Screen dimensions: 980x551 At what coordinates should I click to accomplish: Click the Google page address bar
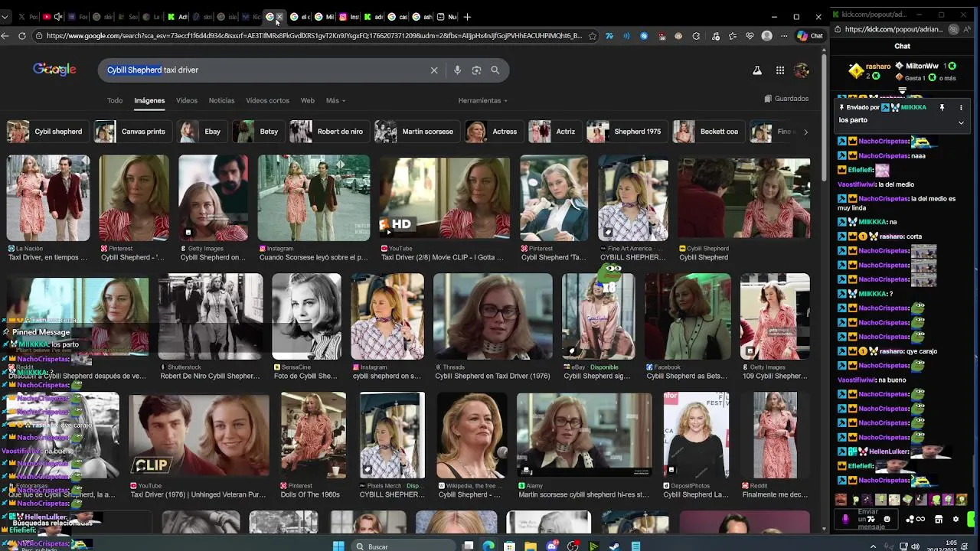pos(314,36)
